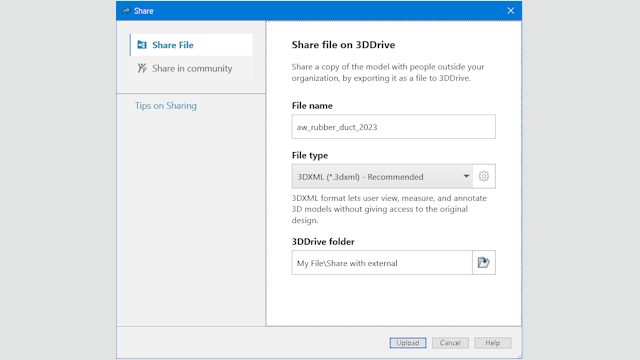
Task: Click the Share file on 3DDrive heading
Action: point(343,44)
